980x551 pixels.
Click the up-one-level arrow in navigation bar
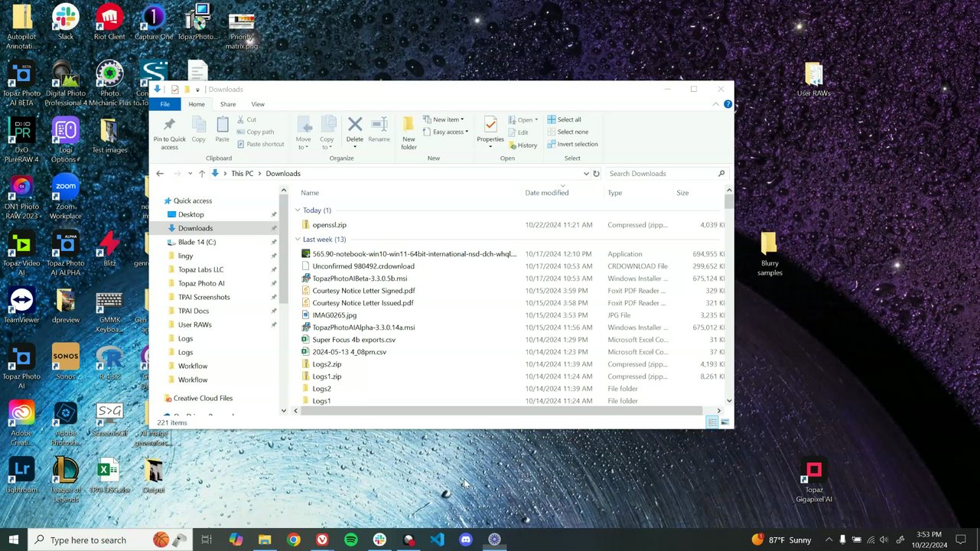[x=202, y=174]
